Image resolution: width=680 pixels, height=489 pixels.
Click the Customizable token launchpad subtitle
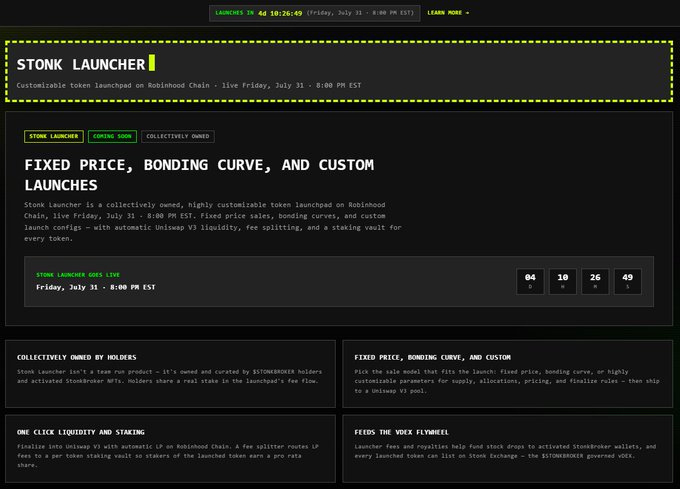point(189,85)
